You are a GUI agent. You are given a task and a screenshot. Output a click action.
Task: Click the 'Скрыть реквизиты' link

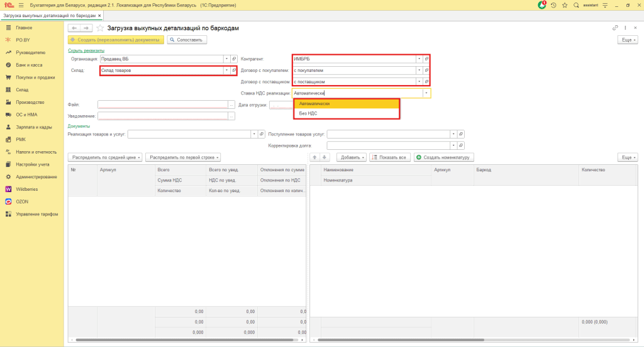(86, 50)
